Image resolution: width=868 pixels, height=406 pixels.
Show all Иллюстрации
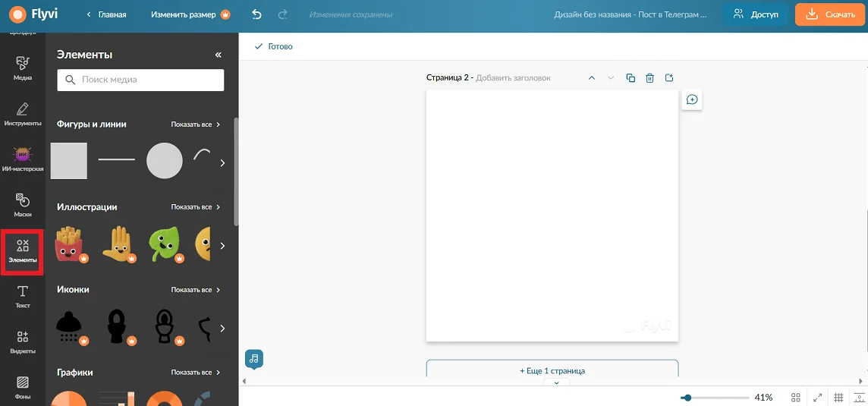(x=196, y=207)
